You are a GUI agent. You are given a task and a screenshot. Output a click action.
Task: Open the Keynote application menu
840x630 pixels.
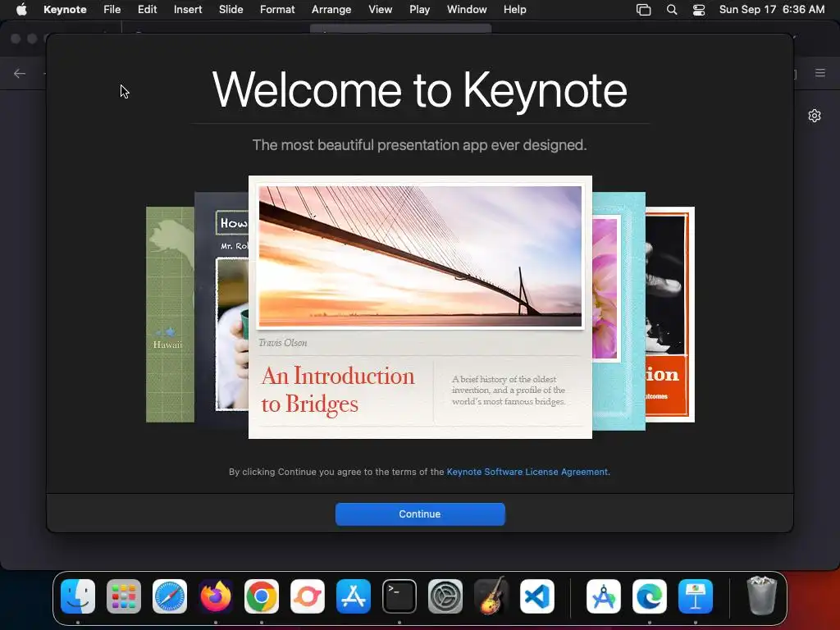click(65, 10)
